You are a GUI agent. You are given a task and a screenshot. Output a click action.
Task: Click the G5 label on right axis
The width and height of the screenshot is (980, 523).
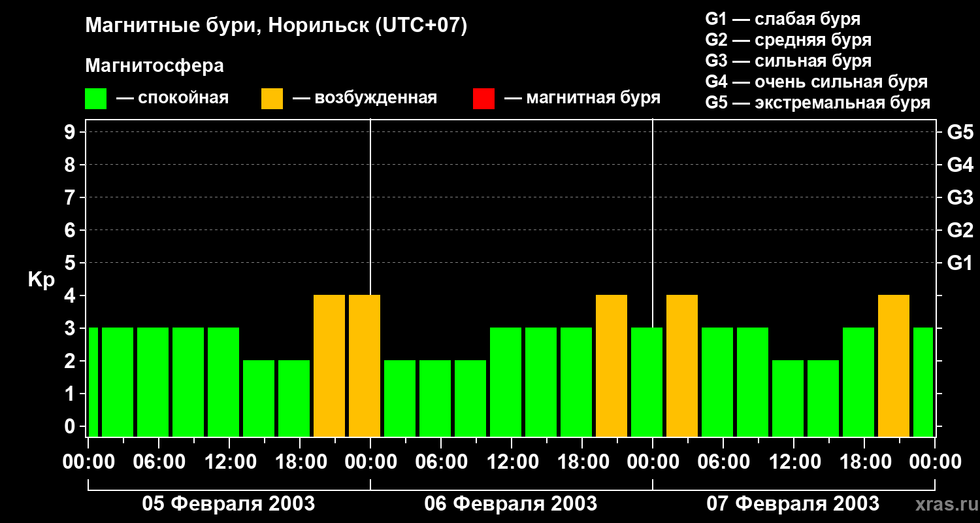[x=960, y=132]
